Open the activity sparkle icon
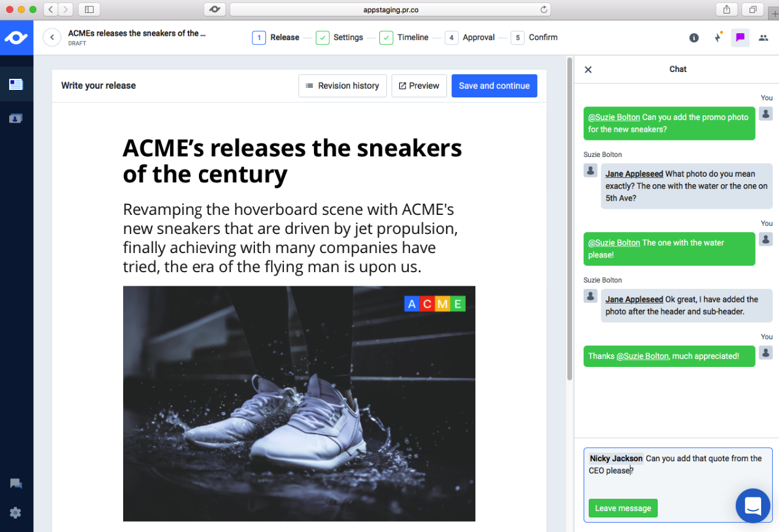This screenshot has height=532, width=779. click(717, 38)
